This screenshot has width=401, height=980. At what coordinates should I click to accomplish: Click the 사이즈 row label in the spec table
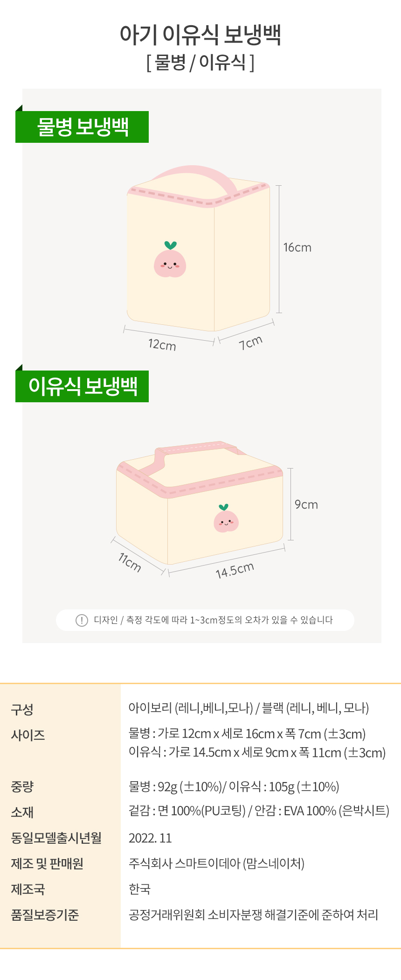click(x=28, y=735)
